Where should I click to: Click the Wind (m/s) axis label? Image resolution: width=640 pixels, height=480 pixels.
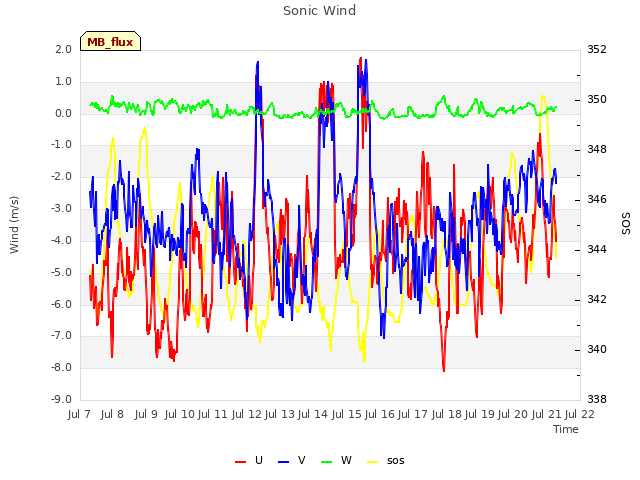point(14,225)
